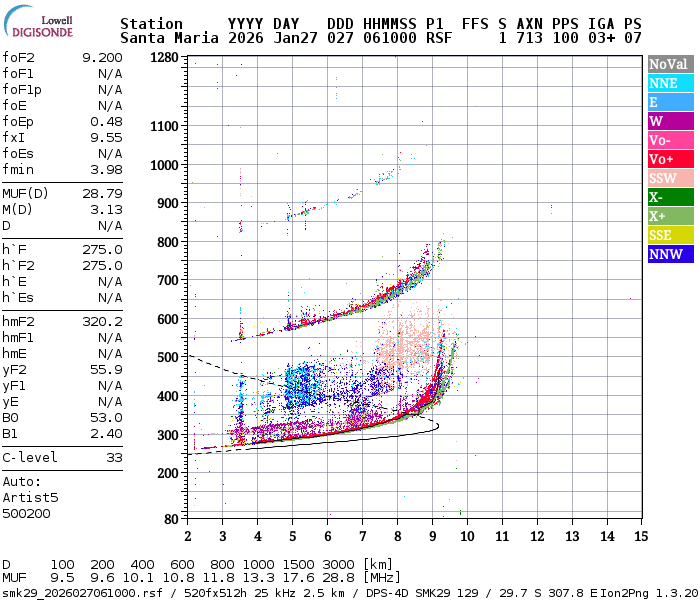Click the B1 value 2.40
The height and width of the screenshot is (600, 700).
click(x=106, y=433)
